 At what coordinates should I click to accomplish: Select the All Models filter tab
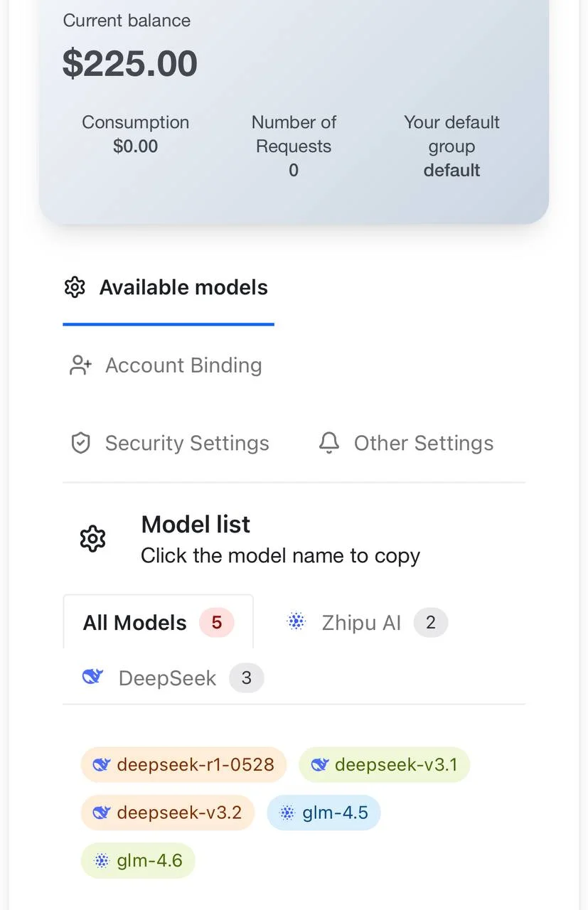point(135,623)
